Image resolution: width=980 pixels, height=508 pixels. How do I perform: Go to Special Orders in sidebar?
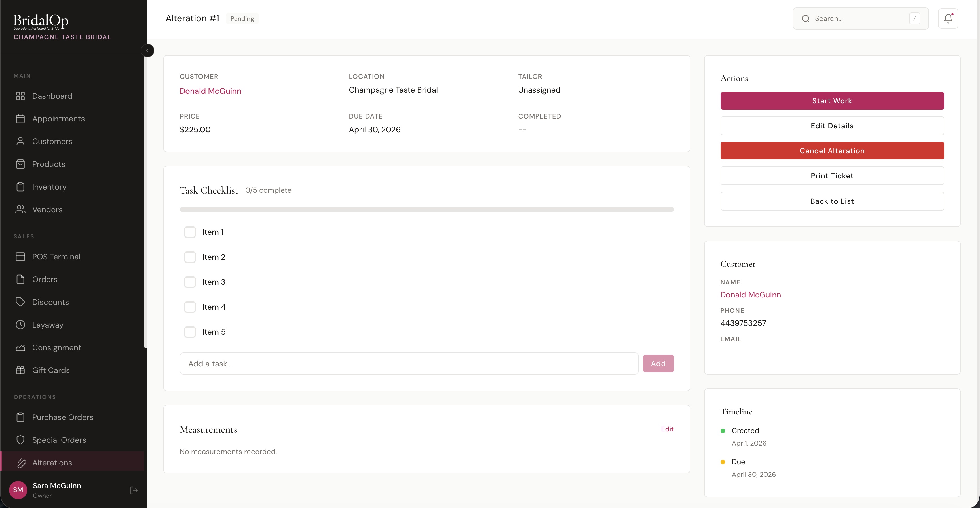59,440
